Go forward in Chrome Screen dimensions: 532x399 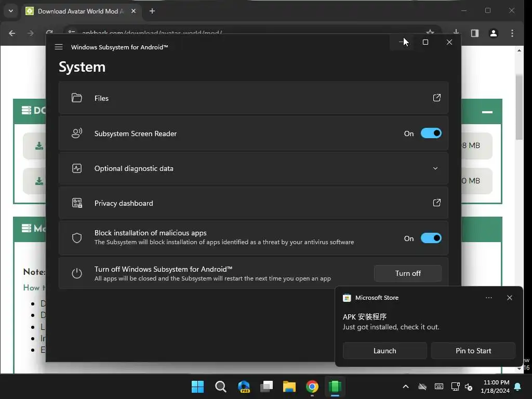click(x=31, y=33)
